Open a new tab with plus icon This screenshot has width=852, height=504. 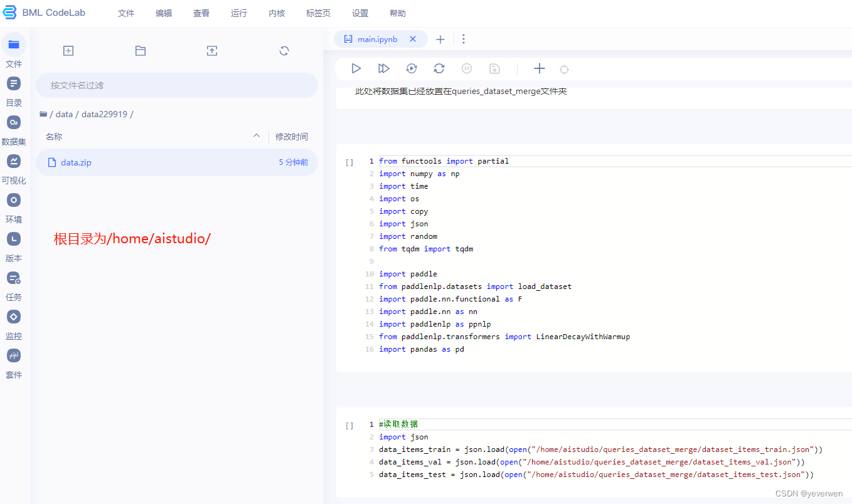(440, 39)
